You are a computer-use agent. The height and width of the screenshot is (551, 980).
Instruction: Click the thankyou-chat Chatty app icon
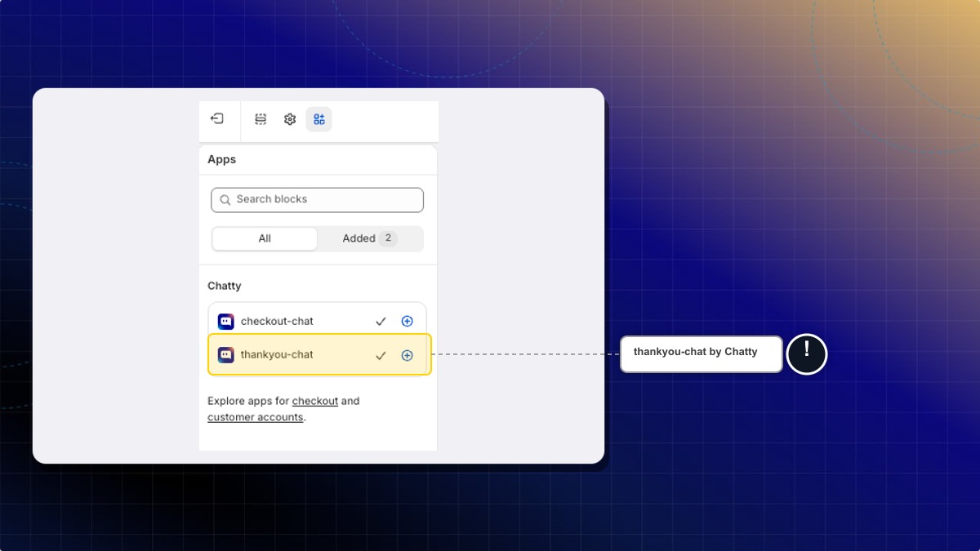tap(226, 355)
